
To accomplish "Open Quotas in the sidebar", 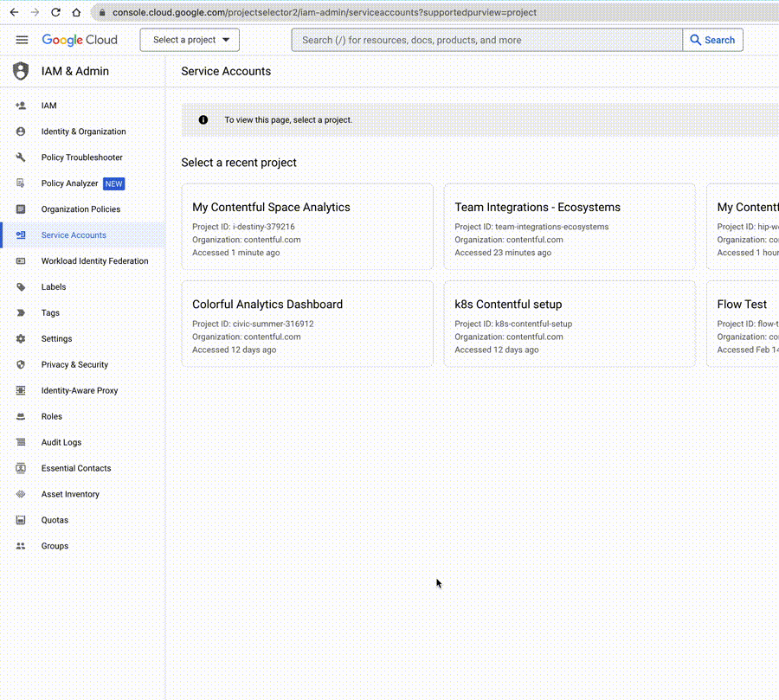I will click(83, 520).
